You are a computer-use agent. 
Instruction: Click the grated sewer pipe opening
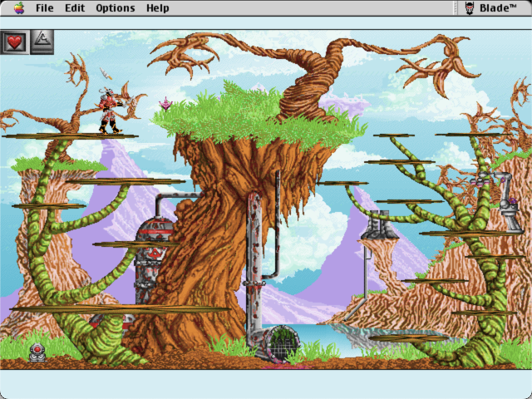(x=281, y=342)
